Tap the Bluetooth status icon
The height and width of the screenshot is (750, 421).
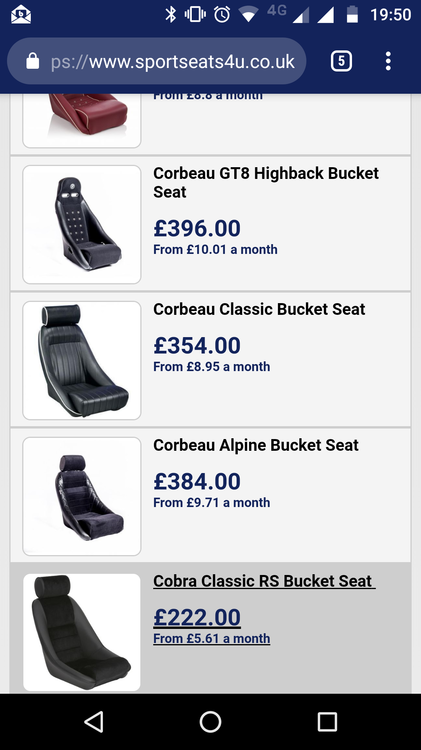point(170,14)
